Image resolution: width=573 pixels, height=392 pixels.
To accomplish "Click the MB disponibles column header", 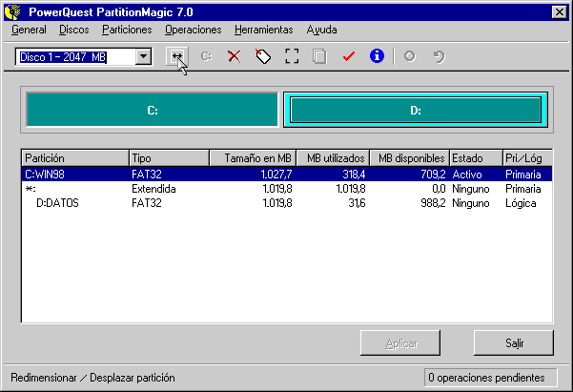I will (410, 158).
